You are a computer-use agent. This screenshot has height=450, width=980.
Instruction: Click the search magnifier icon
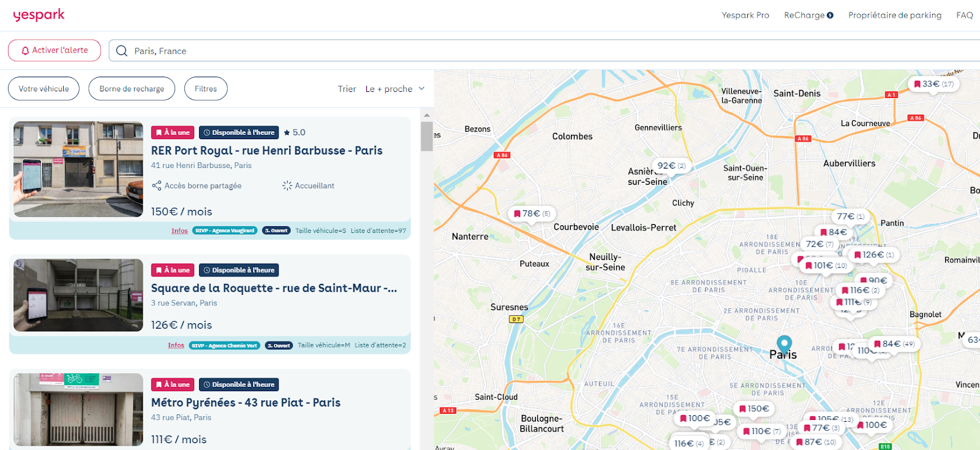click(122, 51)
